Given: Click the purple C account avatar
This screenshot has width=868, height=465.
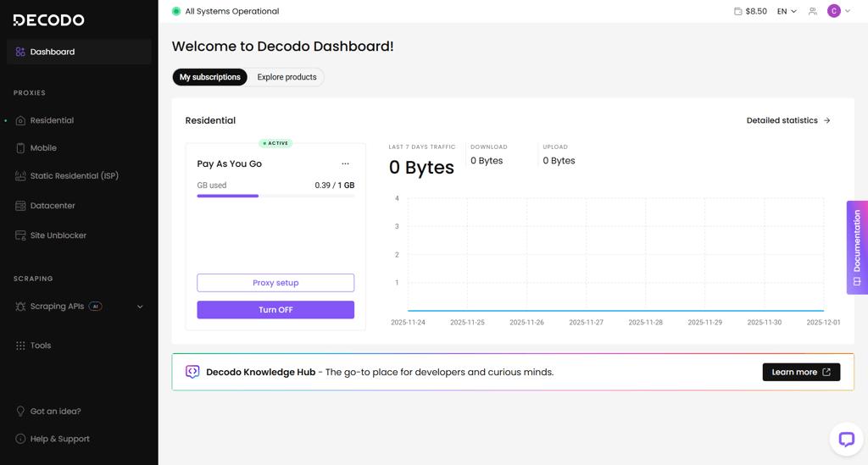Looking at the screenshot, I should [834, 11].
